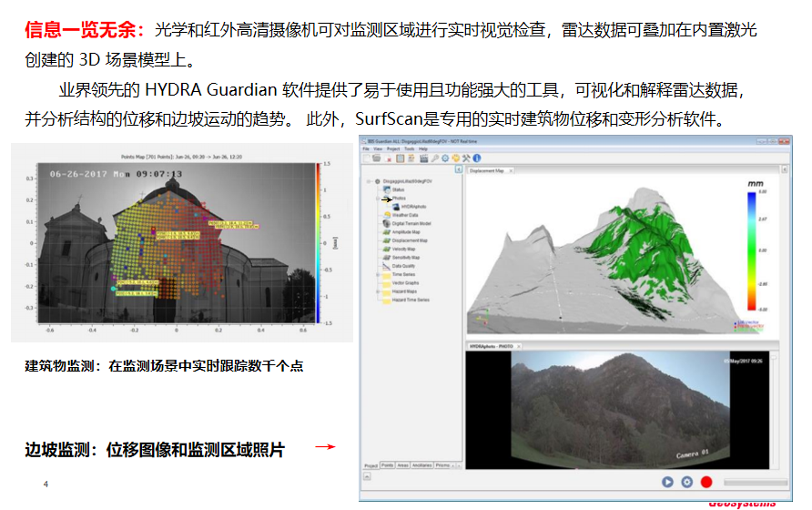The width and height of the screenshot is (812, 510).
Task: Click the wrench and hammer tools icon
Action: tap(467, 158)
